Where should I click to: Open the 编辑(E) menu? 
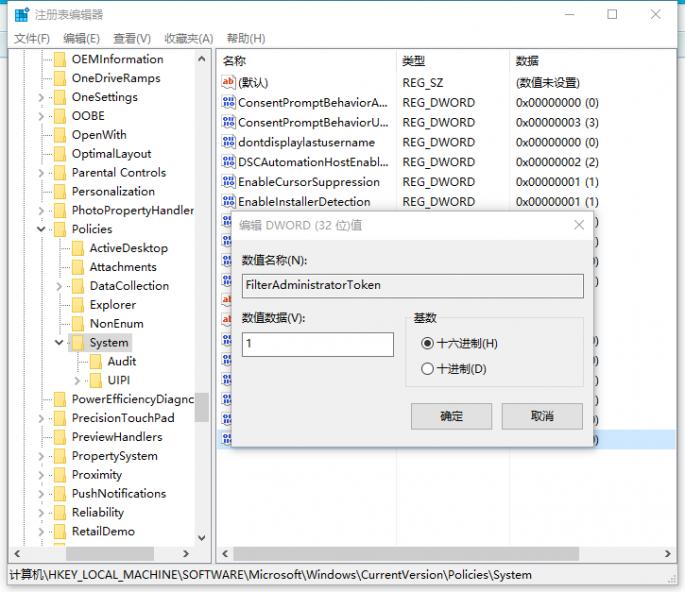point(81,38)
